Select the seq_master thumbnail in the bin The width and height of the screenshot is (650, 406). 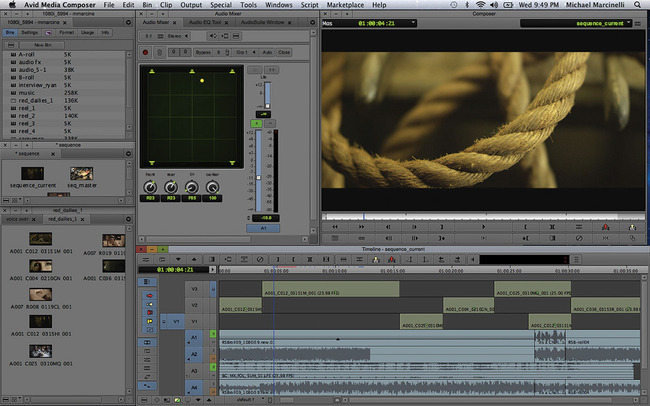coord(82,174)
